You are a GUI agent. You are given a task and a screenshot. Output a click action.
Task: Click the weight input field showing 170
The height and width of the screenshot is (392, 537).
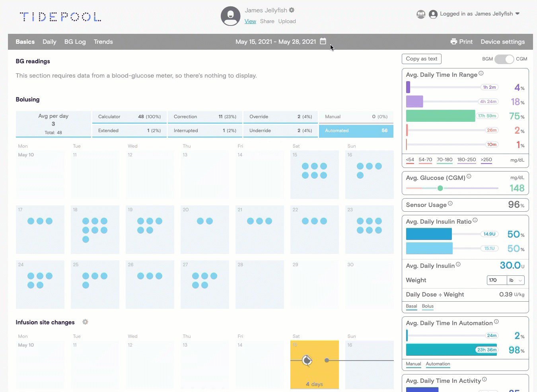point(497,280)
